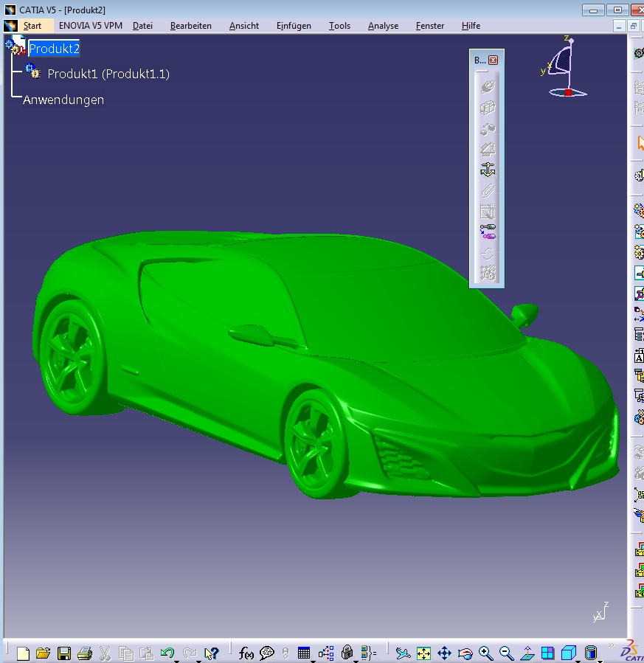The width and height of the screenshot is (644, 663).
Task: Undo the last action with green arrow
Action: 167,653
